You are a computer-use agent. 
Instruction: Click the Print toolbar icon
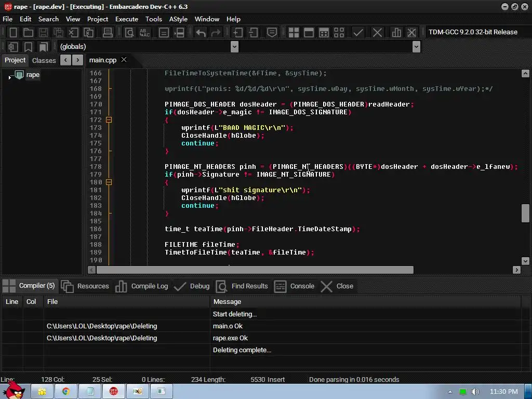[x=108, y=32]
